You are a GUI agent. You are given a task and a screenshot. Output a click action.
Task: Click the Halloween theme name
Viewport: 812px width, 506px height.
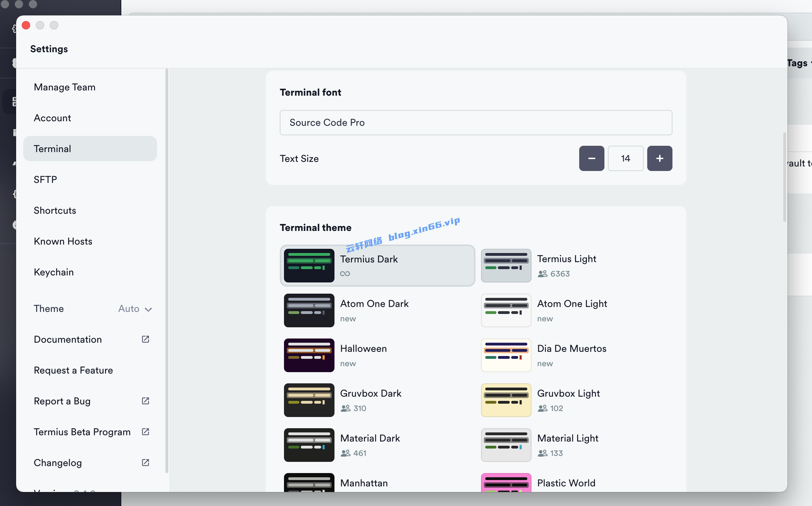(364, 348)
